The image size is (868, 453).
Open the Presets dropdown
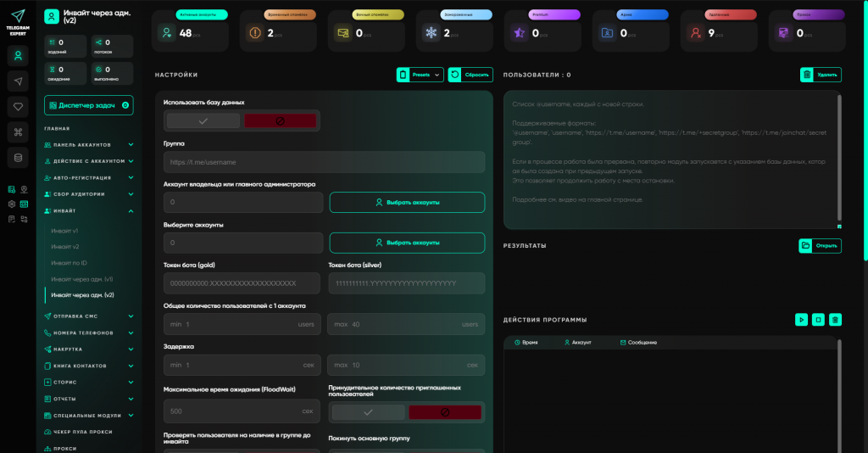click(x=420, y=75)
